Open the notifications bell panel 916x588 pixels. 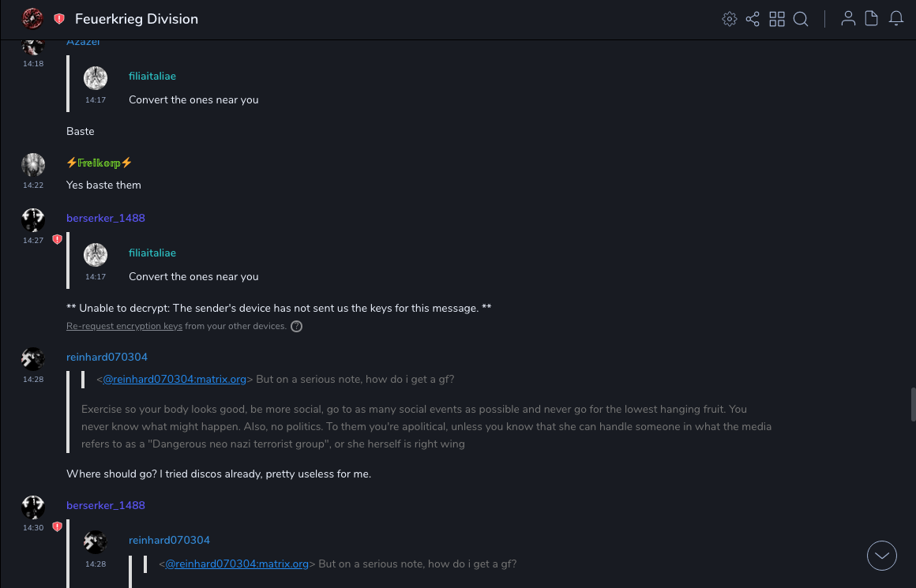coord(896,19)
